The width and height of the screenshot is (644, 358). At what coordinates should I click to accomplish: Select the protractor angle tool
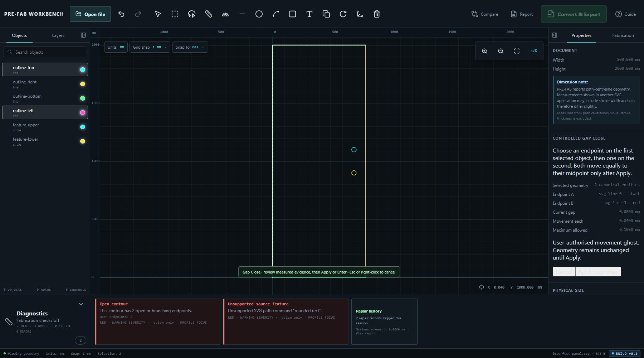[x=225, y=14]
